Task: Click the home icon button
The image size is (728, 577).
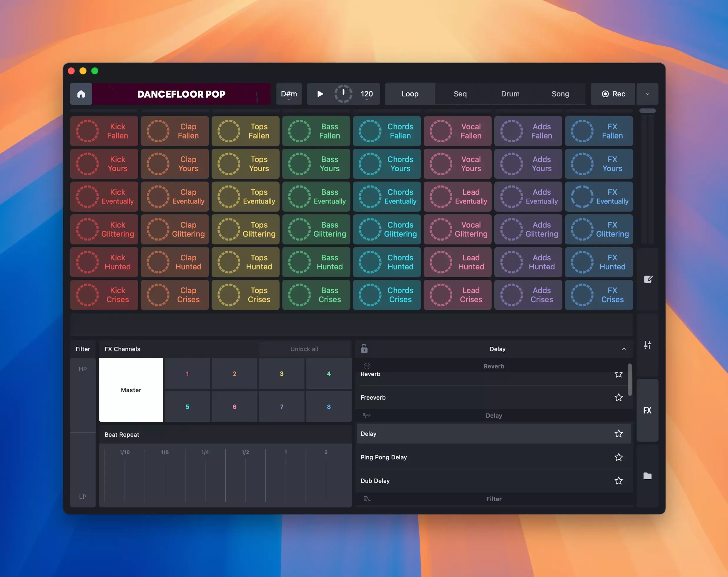Action: click(81, 94)
